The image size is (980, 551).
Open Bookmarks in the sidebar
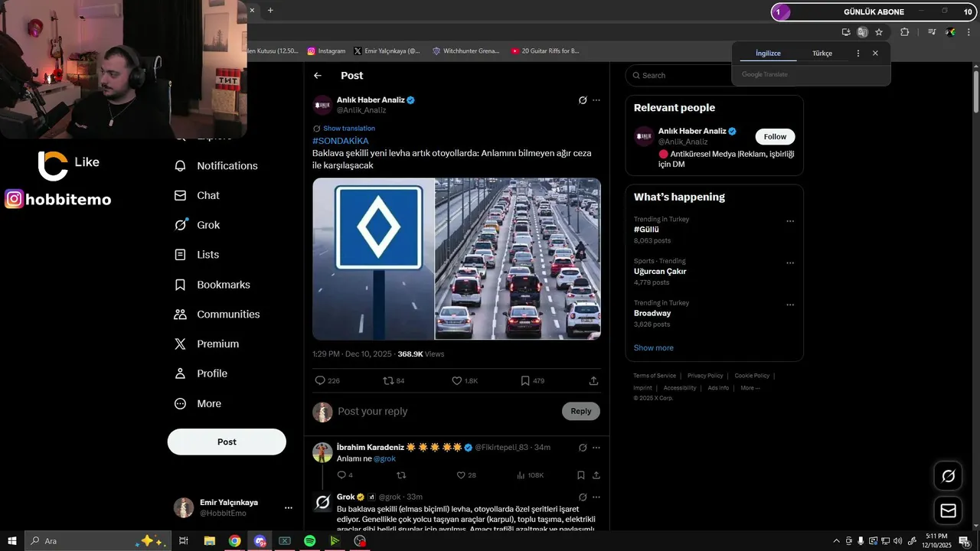click(213, 285)
